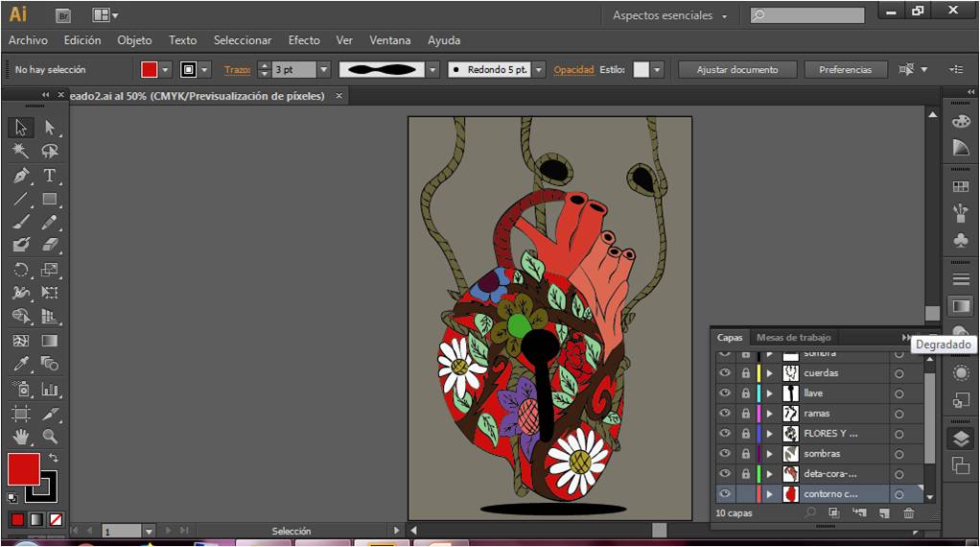Open the Layers panel icon in dock
The image size is (980, 547).
tap(960, 439)
